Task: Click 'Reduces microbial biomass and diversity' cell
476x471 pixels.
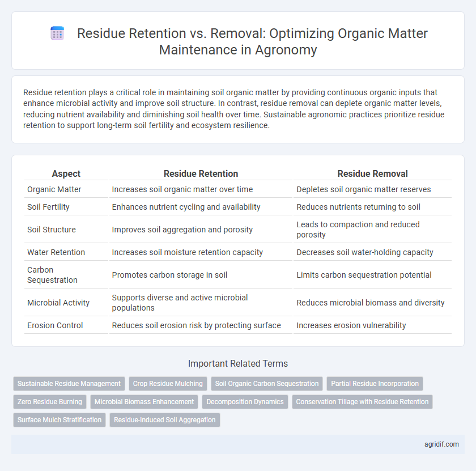Action: coord(373,303)
